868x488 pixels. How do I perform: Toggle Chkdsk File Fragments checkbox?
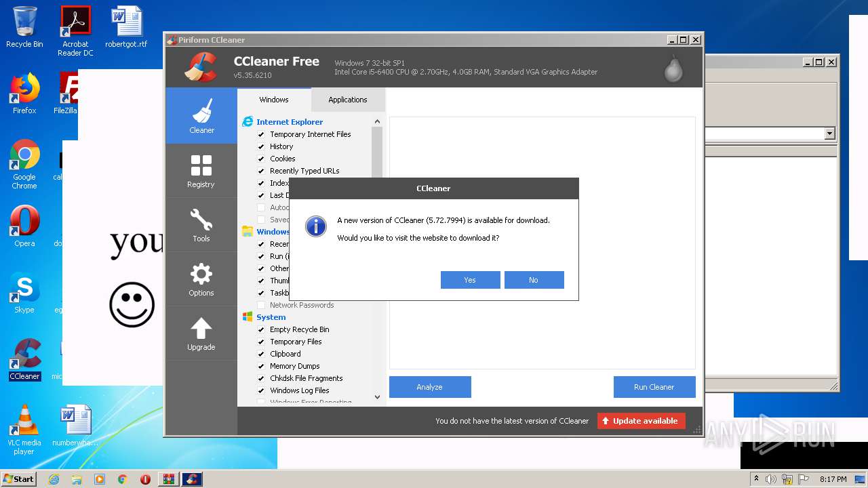point(261,378)
